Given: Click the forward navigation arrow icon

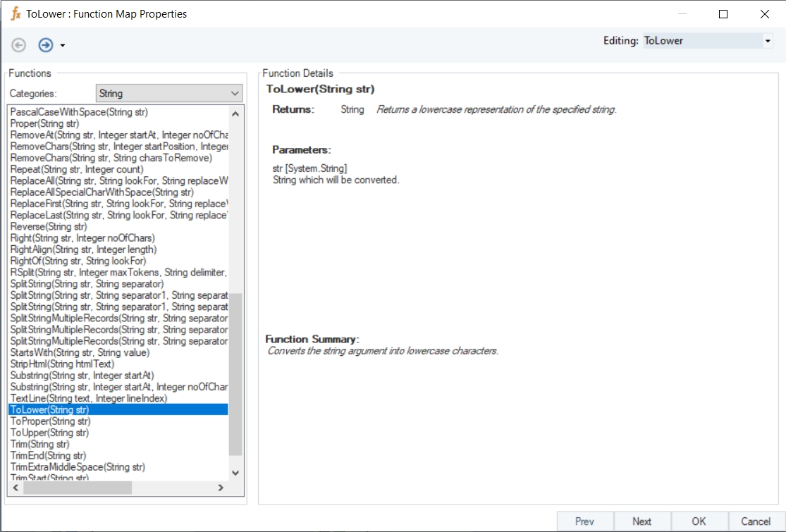Looking at the screenshot, I should coord(46,46).
